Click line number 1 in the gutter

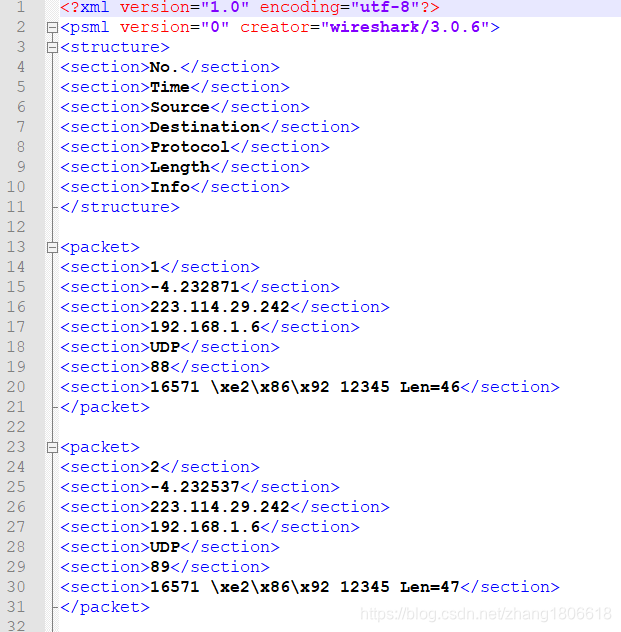click(21, 8)
